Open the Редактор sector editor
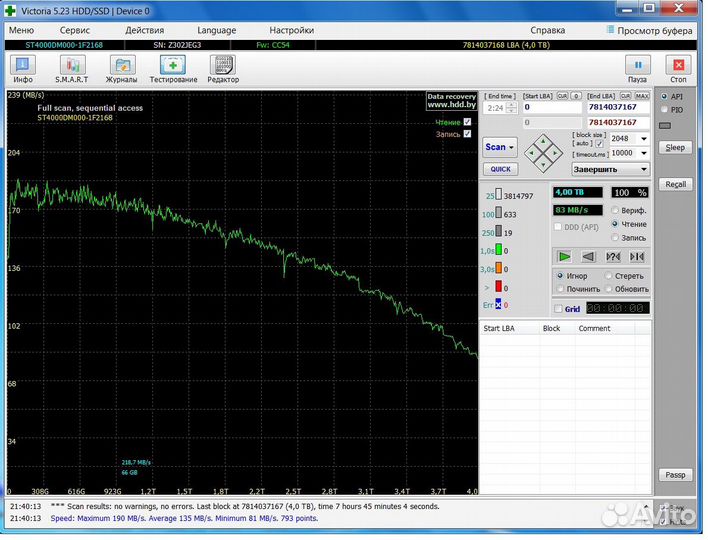 click(223, 69)
